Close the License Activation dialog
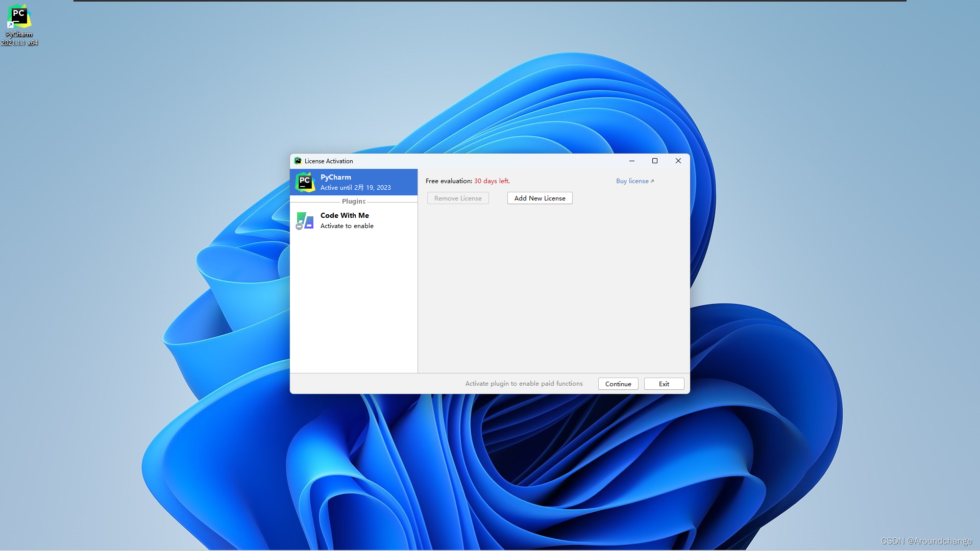980x551 pixels. click(678, 161)
